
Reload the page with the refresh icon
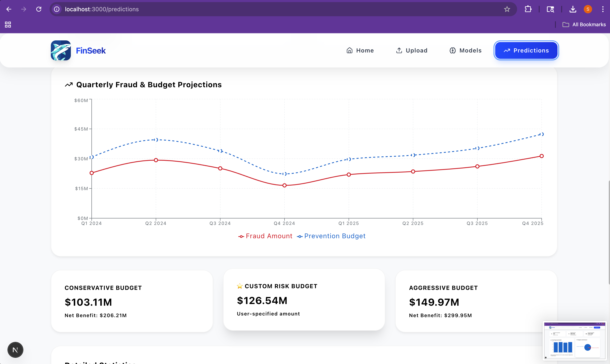[39, 9]
